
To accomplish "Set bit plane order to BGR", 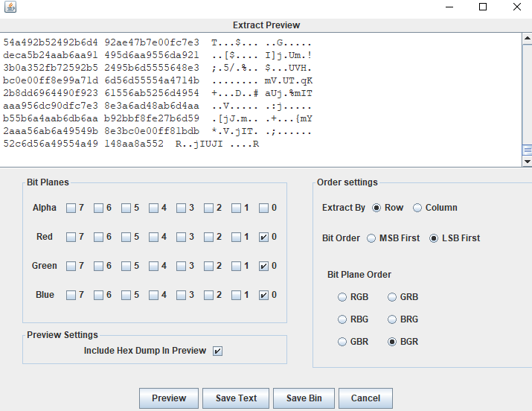I will coord(392,342).
